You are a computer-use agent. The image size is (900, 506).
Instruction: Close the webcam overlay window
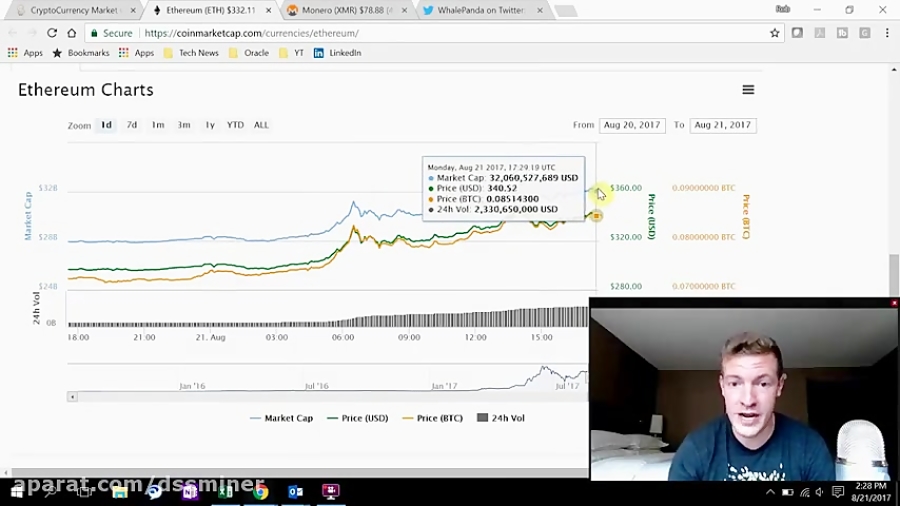tap(894, 302)
